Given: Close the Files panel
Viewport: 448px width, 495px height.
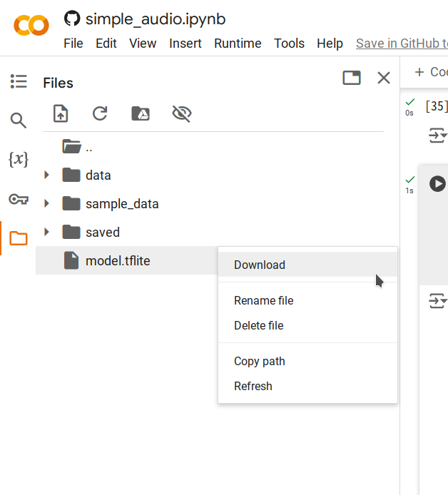Looking at the screenshot, I should 384,78.
